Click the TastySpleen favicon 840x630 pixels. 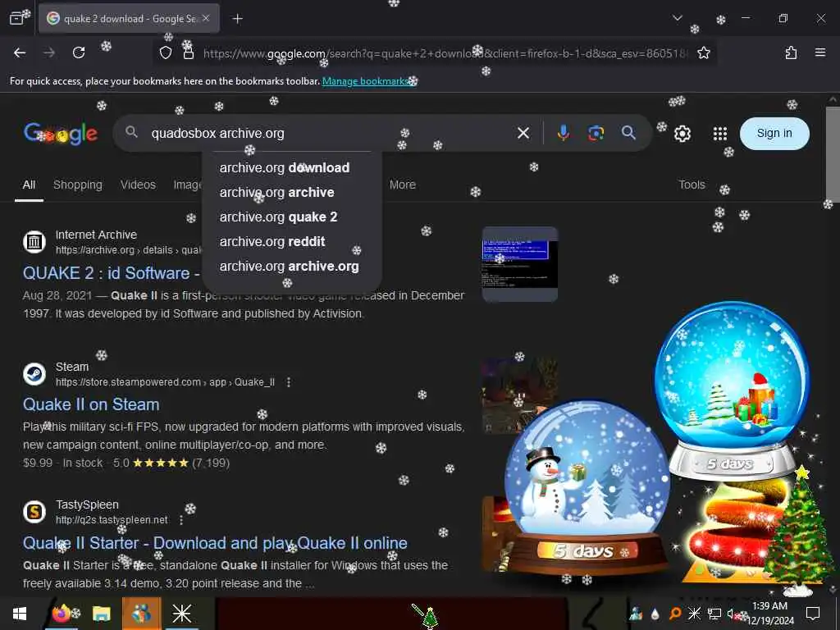point(34,512)
